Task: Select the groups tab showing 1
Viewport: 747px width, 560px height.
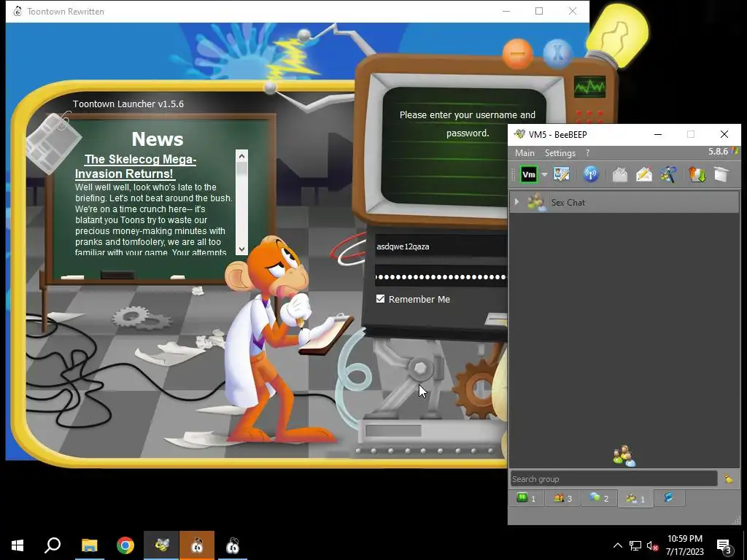Action: tap(635, 498)
